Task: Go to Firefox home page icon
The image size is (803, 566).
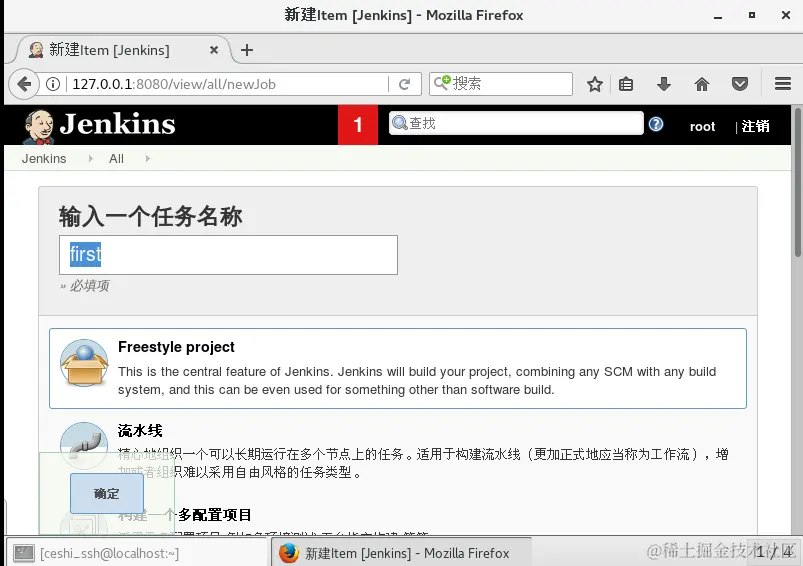Action: tap(702, 84)
